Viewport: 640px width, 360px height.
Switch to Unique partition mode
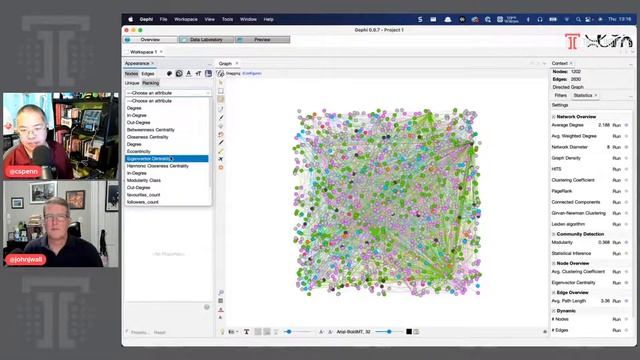pyautogui.click(x=132, y=83)
